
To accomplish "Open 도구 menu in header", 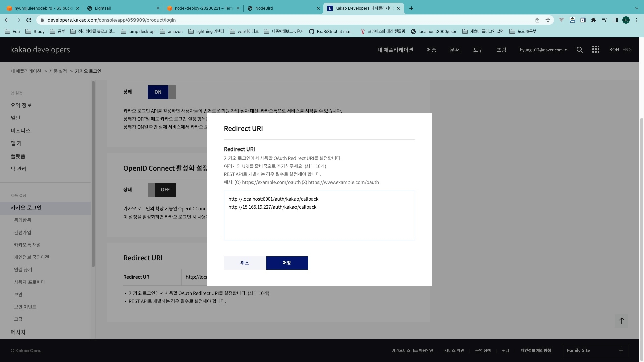I will (478, 50).
